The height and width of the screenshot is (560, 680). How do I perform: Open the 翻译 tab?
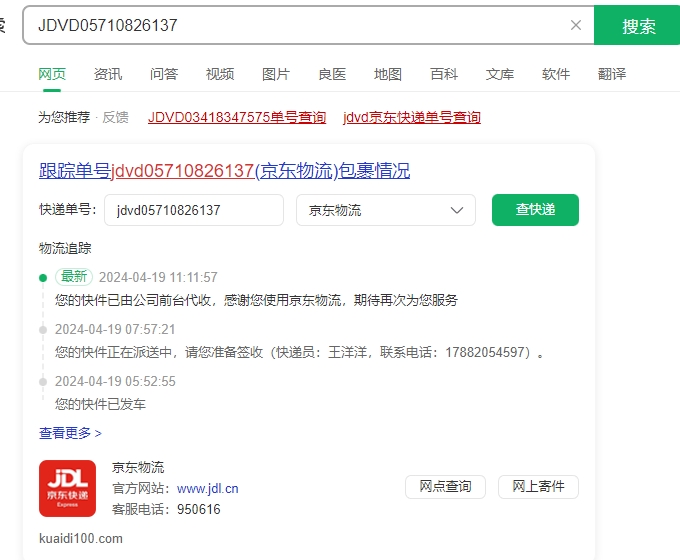611,74
